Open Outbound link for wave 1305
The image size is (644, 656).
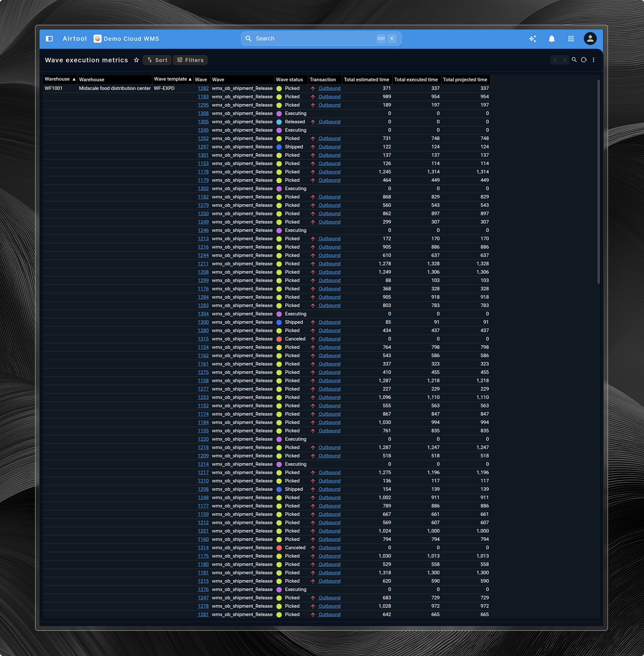point(329,122)
